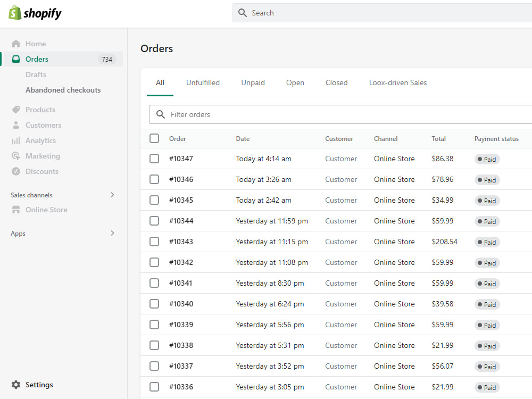Viewport: 532px width, 399px height.
Task: Expand the Apps section chevron
Action: [x=112, y=233]
